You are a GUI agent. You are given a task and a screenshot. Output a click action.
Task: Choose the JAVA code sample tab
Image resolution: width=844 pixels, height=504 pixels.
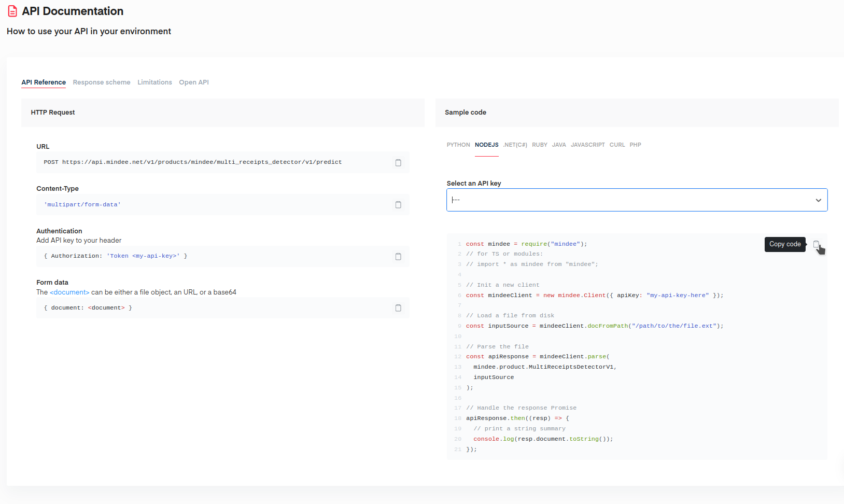click(559, 145)
